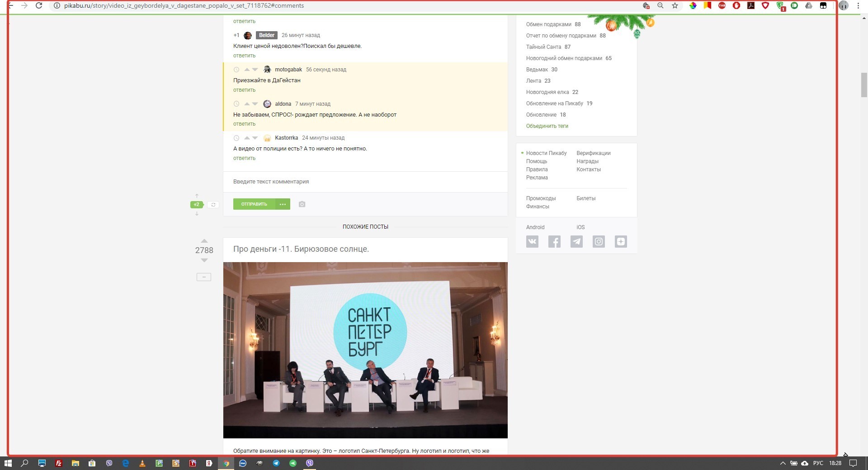Upvote motogabak's comment
868x470 pixels.
[247, 69]
